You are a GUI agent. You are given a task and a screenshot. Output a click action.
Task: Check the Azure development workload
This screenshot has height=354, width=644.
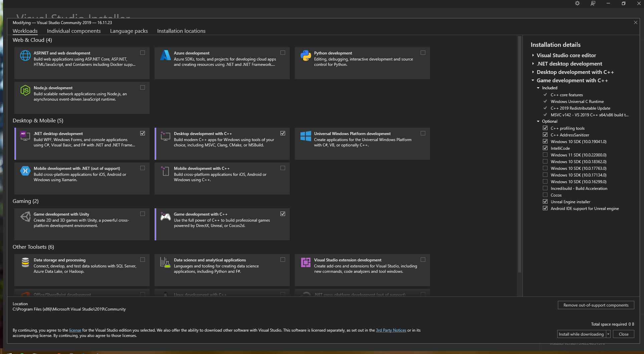283,53
